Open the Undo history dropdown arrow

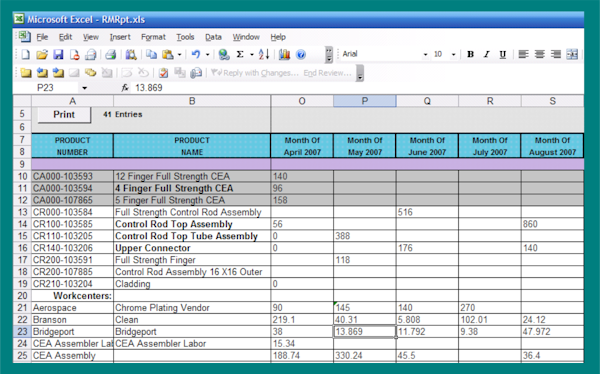(x=208, y=55)
